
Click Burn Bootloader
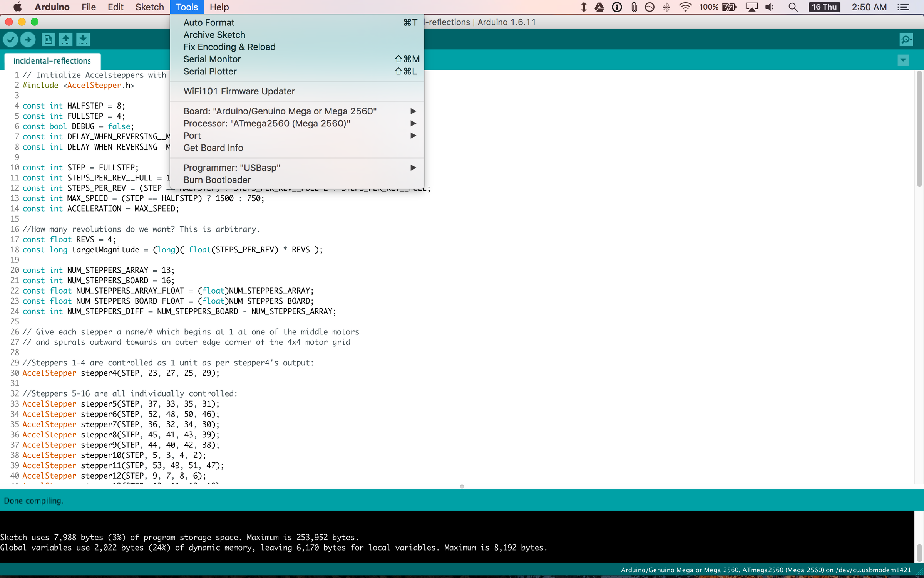(x=217, y=180)
